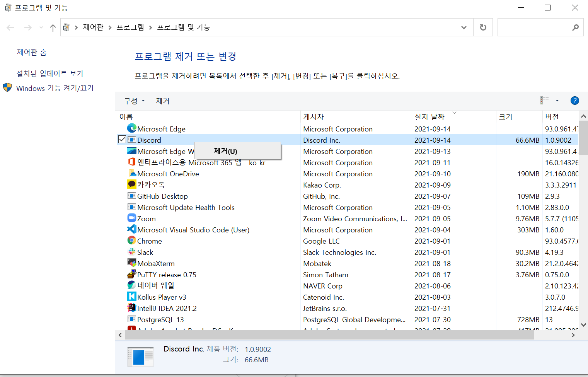This screenshot has height=377, width=588.
Task: Click the back navigation arrow
Action: click(x=10, y=27)
